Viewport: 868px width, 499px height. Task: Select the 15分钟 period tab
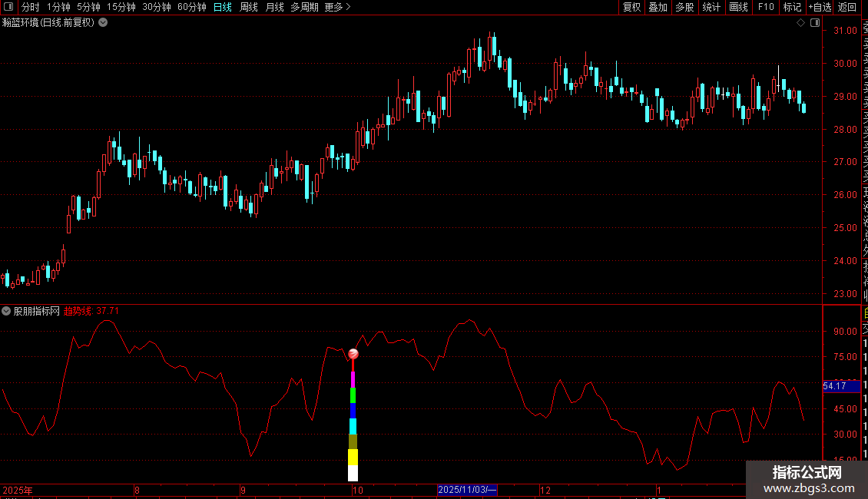point(121,7)
